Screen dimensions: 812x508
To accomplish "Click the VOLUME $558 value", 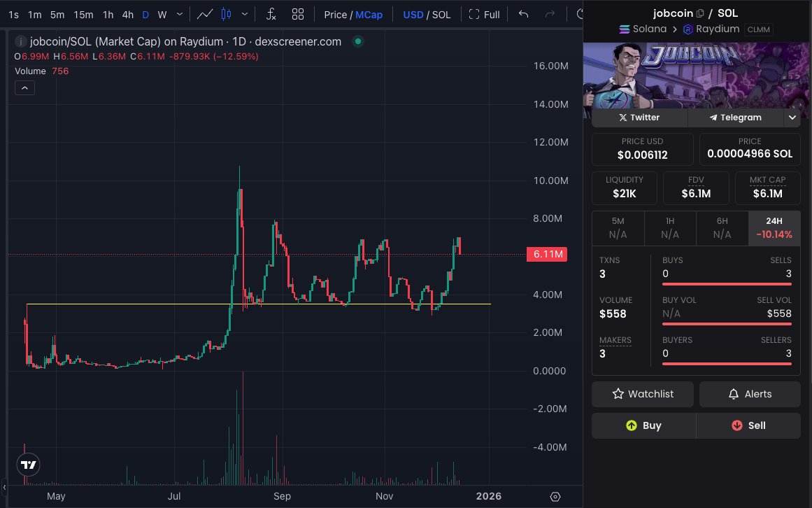I will pos(613,313).
